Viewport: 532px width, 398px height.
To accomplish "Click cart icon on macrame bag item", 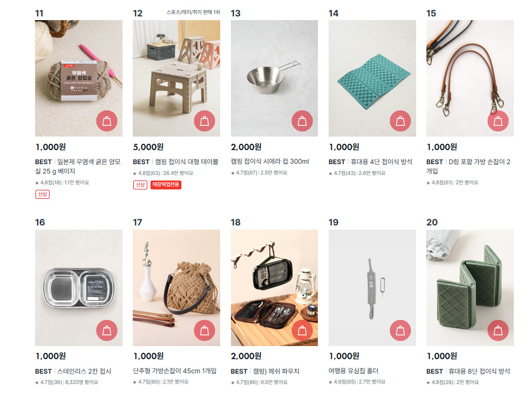I will click(x=205, y=330).
